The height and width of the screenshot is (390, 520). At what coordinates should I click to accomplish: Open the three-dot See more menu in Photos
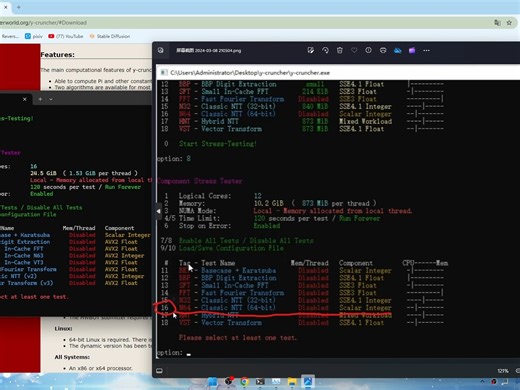pos(426,50)
